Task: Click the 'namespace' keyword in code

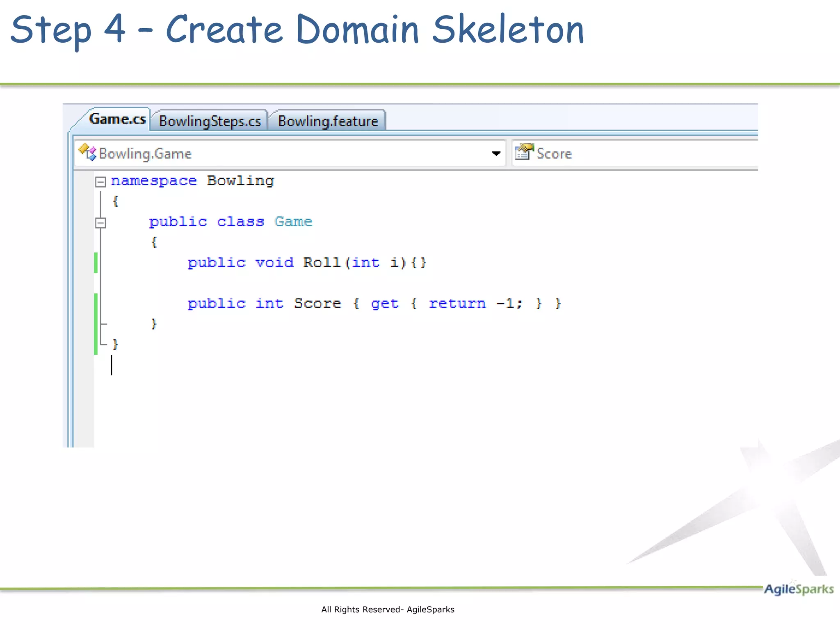Action: (x=154, y=181)
